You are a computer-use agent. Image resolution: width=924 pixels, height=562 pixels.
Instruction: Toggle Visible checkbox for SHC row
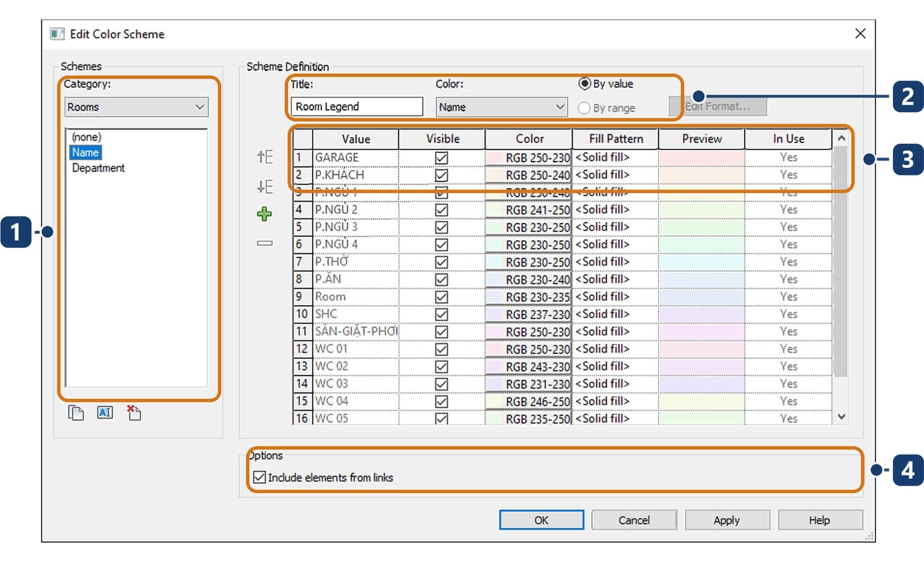click(442, 314)
